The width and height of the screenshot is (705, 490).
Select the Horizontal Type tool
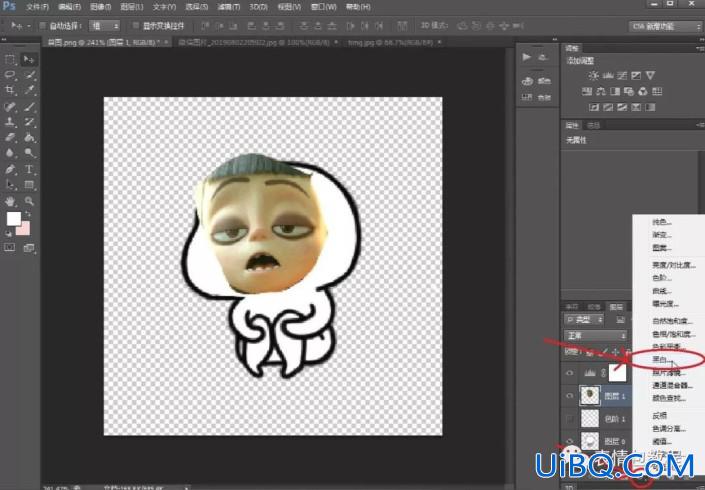pyautogui.click(x=29, y=169)
